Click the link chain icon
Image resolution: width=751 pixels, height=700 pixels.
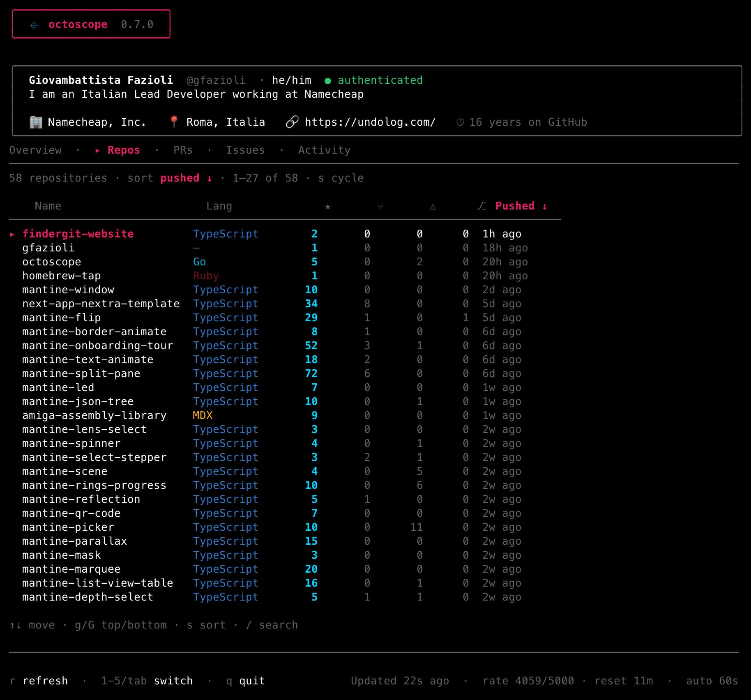[x=292, y=122]
